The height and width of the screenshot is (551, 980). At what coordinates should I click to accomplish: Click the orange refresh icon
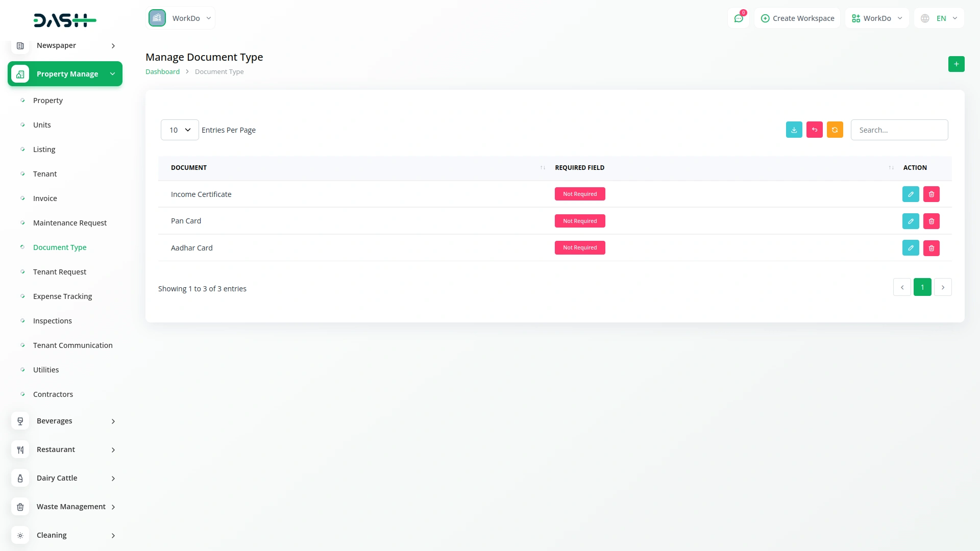click(x=835, y=130)
